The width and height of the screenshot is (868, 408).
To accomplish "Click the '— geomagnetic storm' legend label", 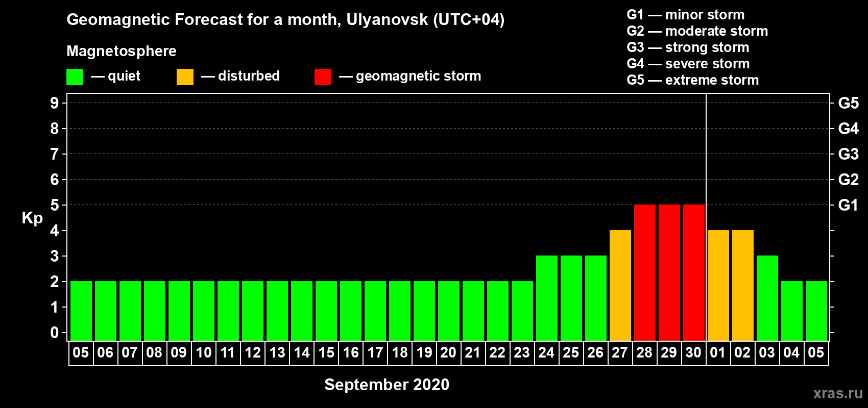I will tap(410, 76).
